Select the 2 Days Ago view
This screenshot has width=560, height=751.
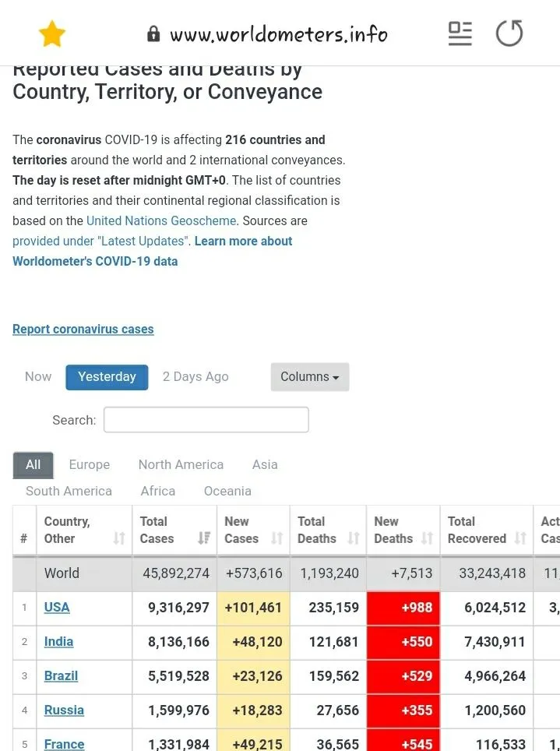pos(195,376)
